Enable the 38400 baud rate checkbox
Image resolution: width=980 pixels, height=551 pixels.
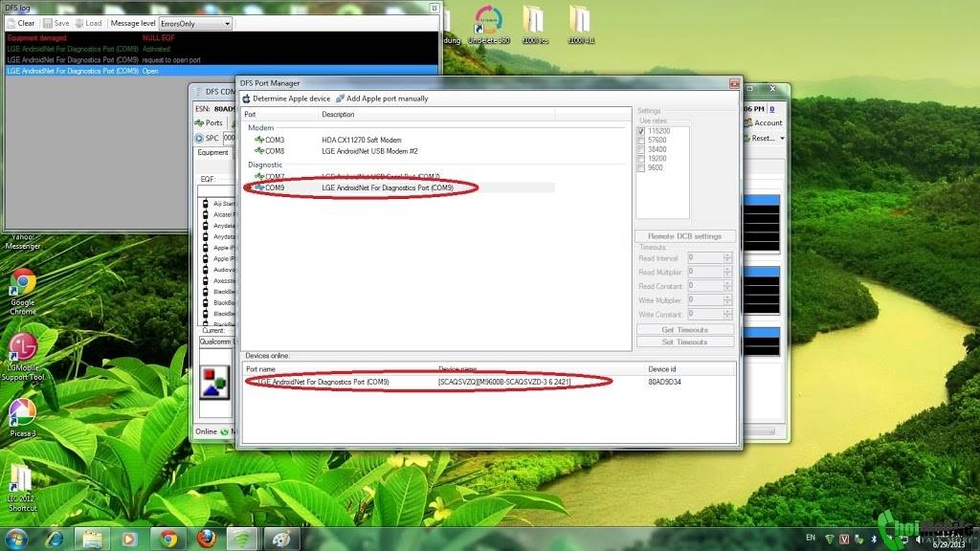[x=640, y=150]
